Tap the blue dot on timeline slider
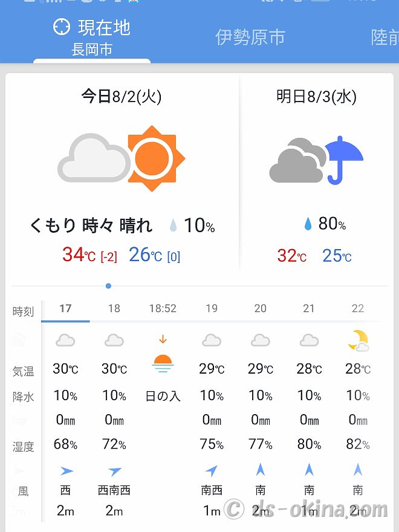 [109, 286]
